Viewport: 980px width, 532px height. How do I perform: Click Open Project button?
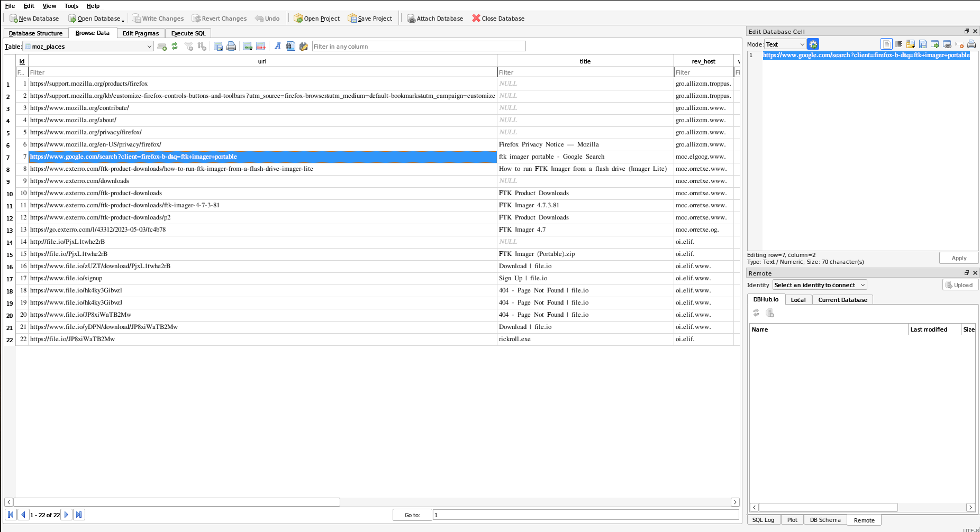tap(317, 19)
